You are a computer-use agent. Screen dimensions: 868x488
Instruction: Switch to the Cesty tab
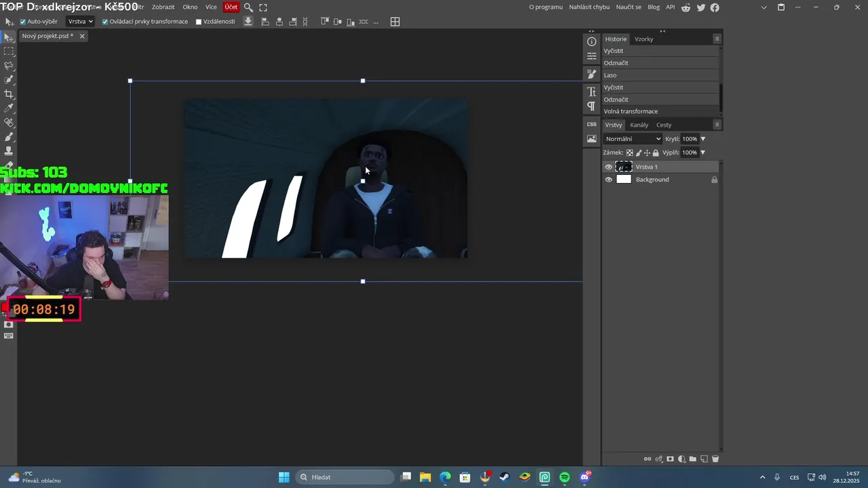click(x=664, y=125)
